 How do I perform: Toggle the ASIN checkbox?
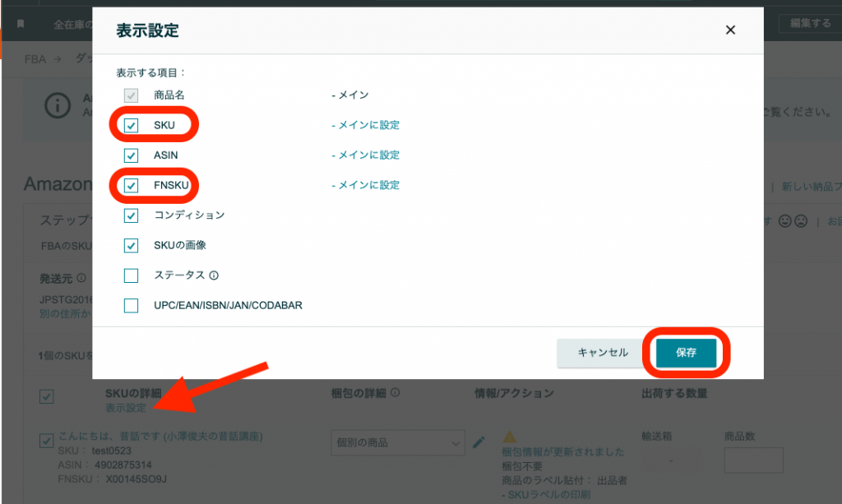click(x=131, y=155)
